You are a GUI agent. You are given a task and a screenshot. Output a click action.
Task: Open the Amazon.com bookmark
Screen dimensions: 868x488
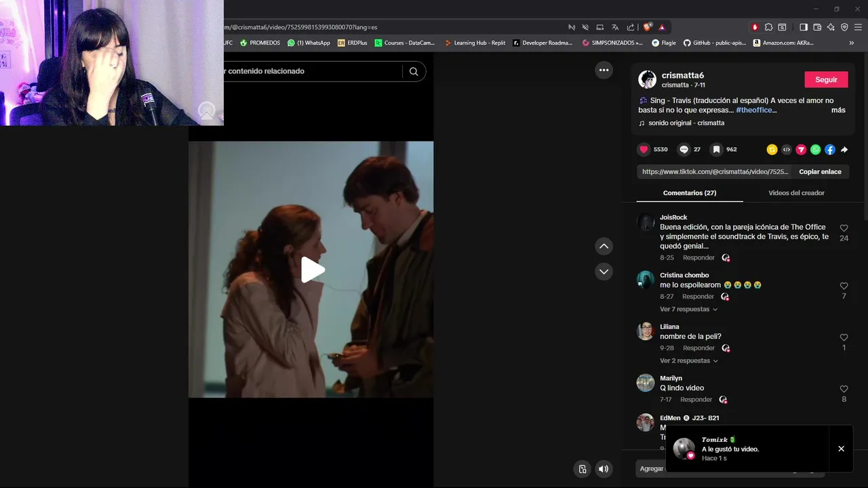pos(783,43)
